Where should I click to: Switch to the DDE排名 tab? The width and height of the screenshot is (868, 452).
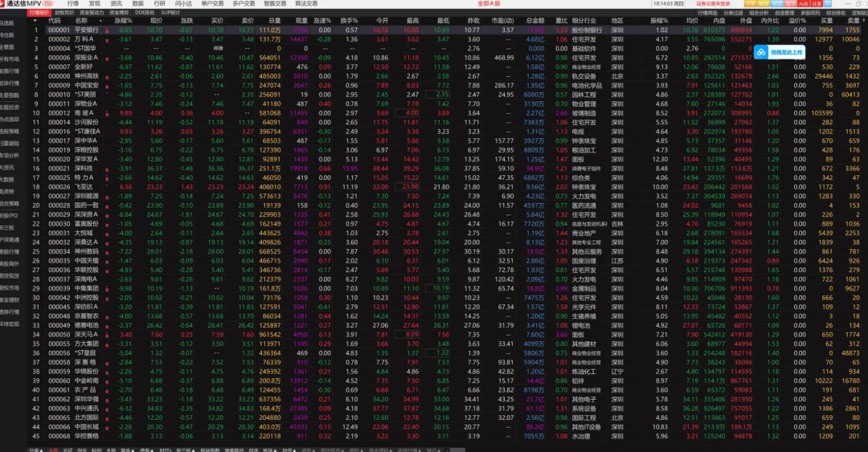pyautogui.click(x=145, y=12)
